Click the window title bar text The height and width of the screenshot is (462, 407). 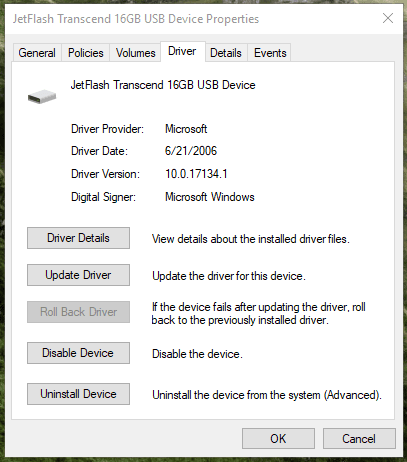[136, 19]
